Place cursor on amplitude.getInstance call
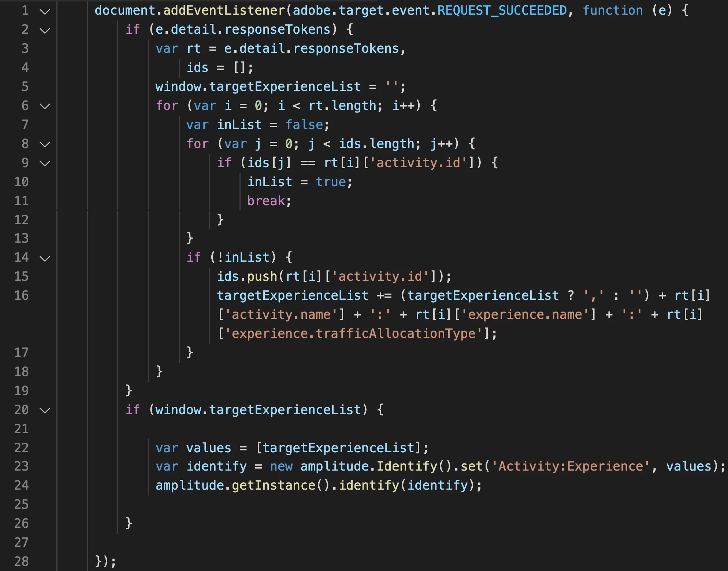Screen dimensions: 728x571 coord(235,485)
